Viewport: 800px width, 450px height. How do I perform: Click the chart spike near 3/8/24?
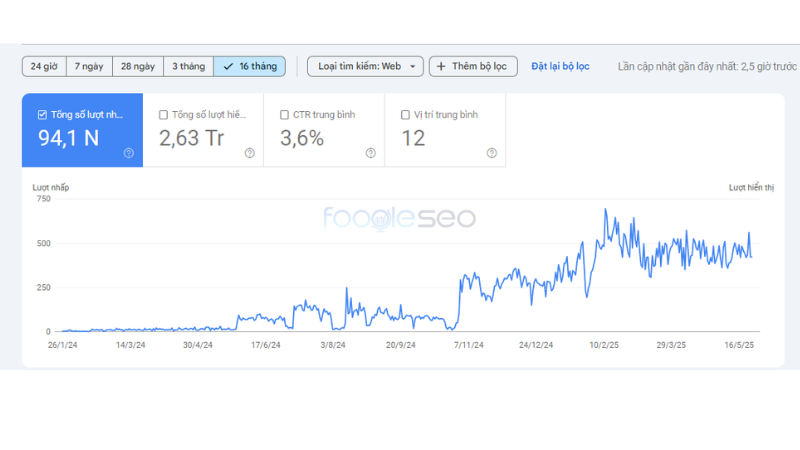pos(347,290)
